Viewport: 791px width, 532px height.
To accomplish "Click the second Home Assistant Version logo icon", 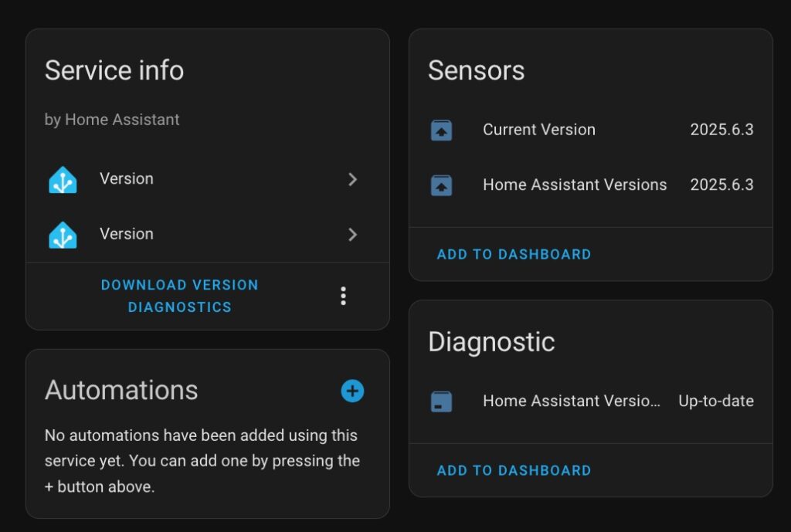I will 63,235.
